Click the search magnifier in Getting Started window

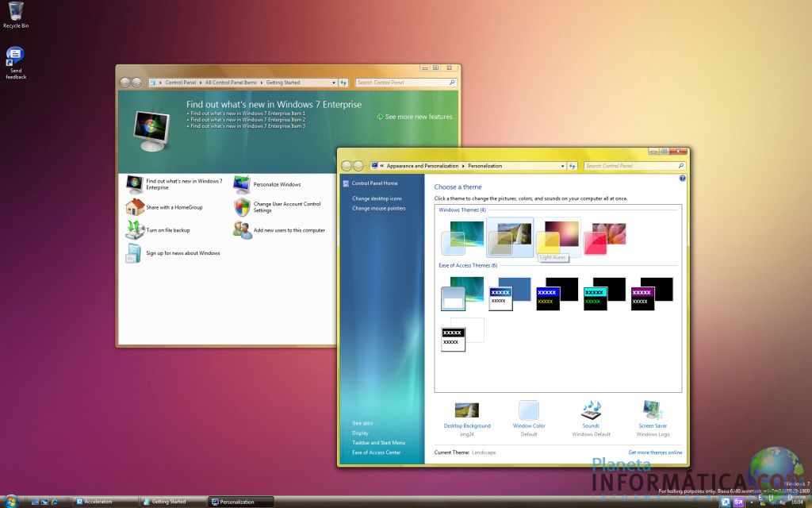coord(452,83)
